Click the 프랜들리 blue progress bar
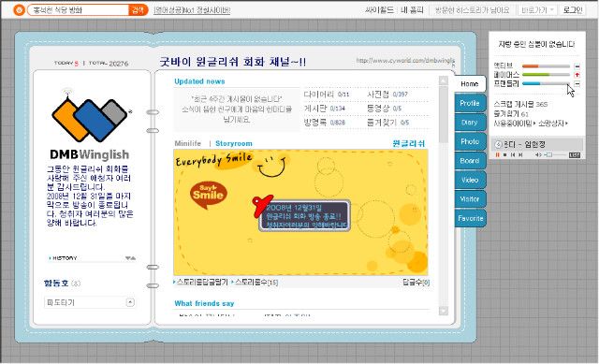This screenshot has height=364, width=599. coord(546,83)
